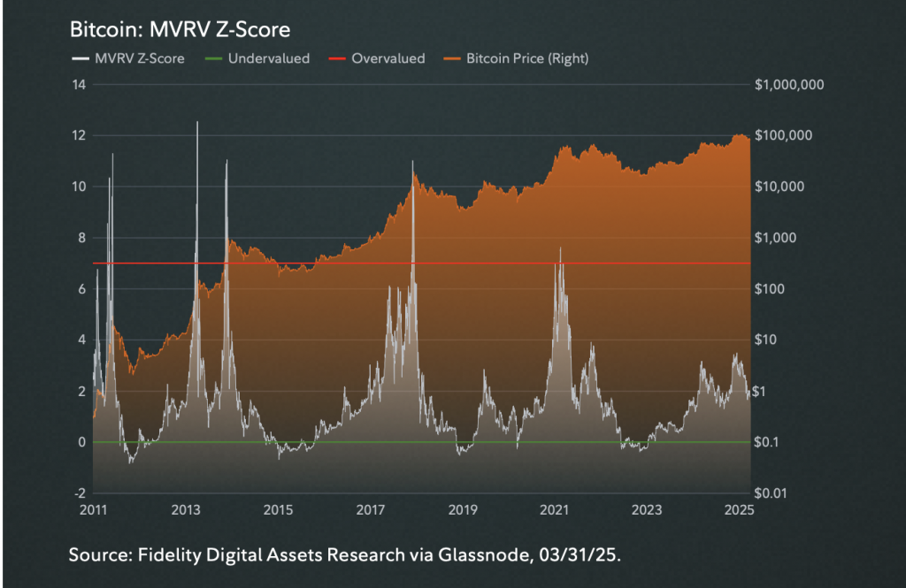Hide the Bitcoin Price (Right) legend series

click(527, 59)
